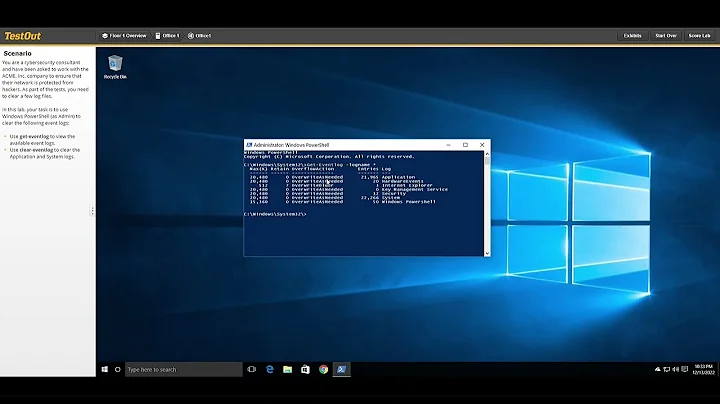The image size is (720, 404).
Task: Select the Office 1 tab with building icon
Action: 167,36
